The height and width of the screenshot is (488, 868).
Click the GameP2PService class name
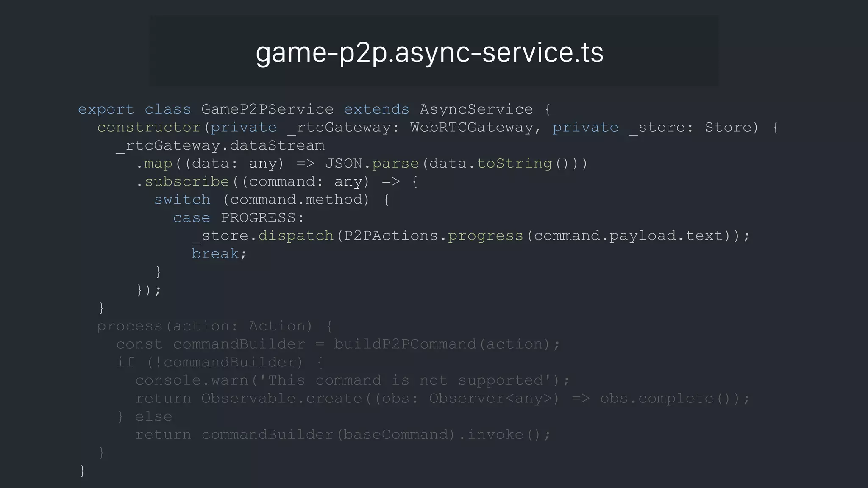[267, 109]
